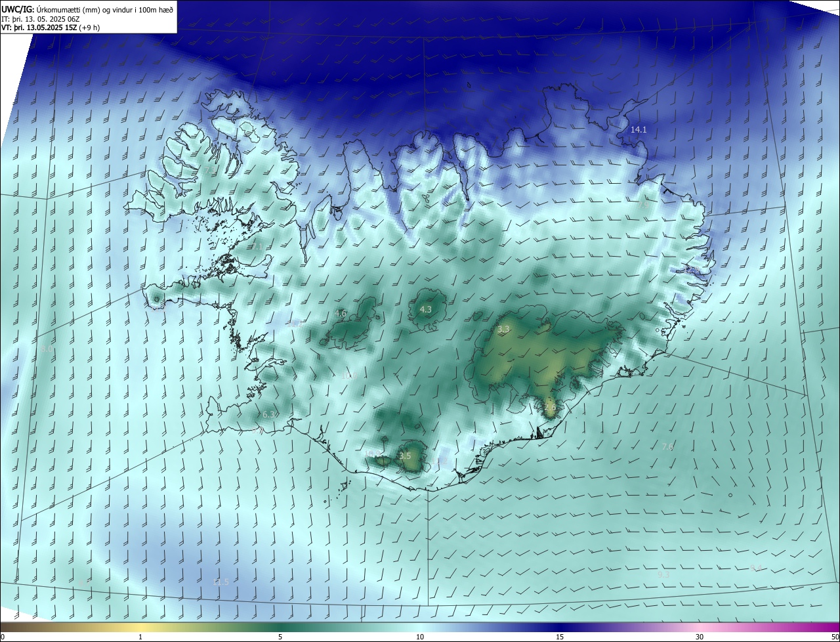
Task: Click the 50 label on the color scale
Action: [x=835, y=637]
